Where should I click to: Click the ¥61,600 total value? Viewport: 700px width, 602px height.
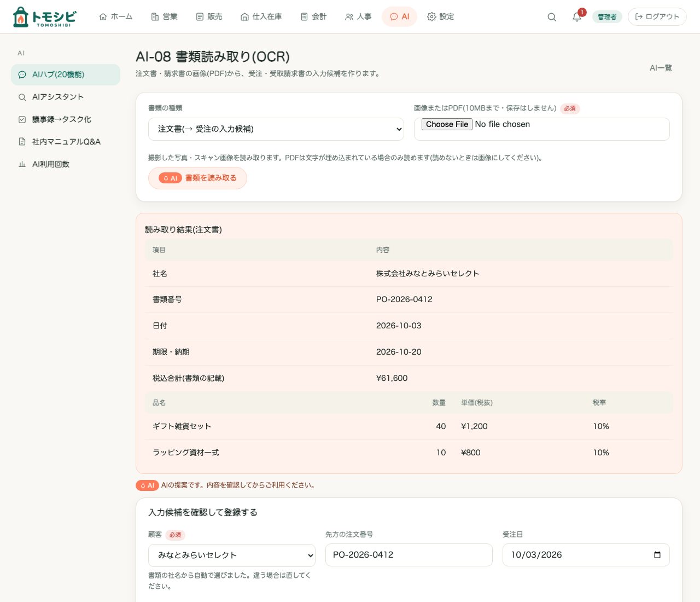392,378
